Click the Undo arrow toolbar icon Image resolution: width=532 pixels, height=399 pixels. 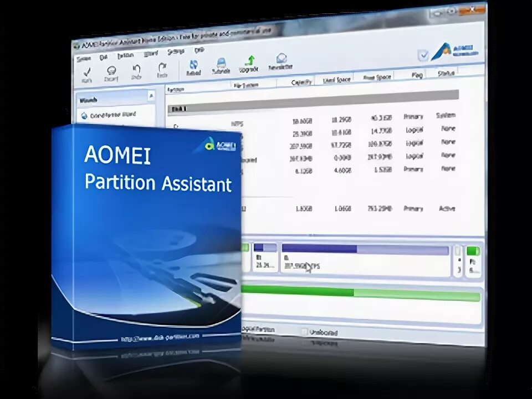(136, 72)
